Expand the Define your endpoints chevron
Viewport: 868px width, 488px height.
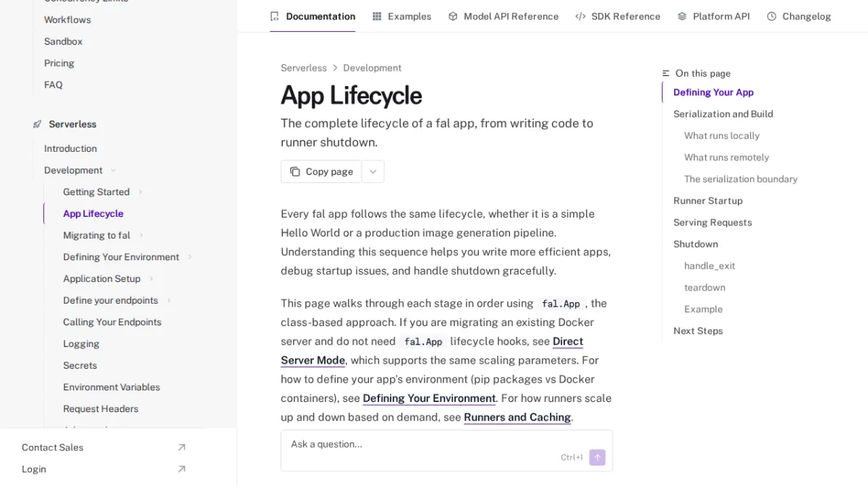169,301
